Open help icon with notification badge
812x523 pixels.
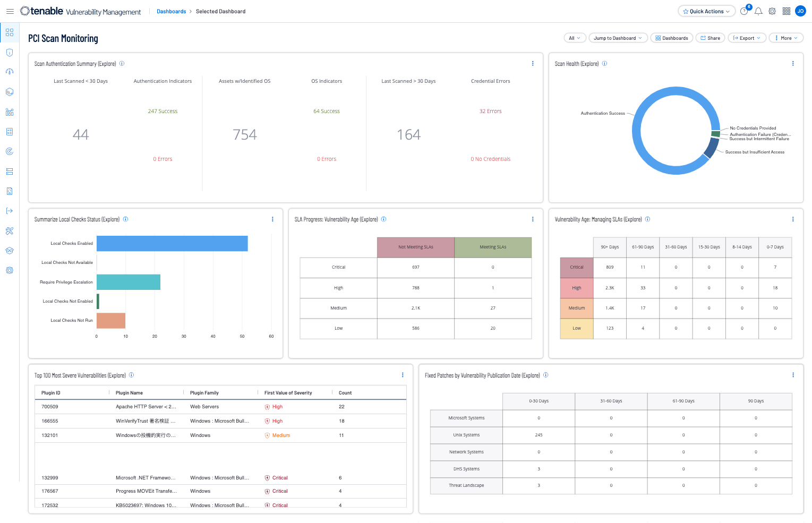click(744, 11)
